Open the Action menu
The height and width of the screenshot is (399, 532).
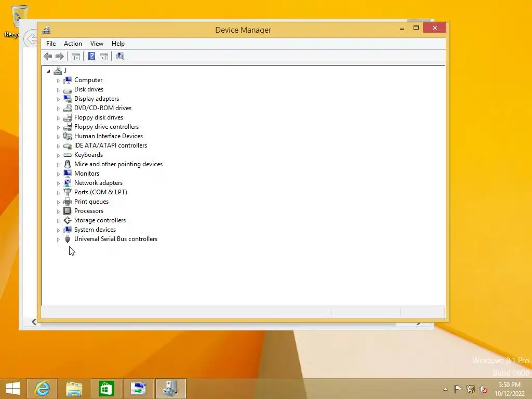click(x=73, y=44)
